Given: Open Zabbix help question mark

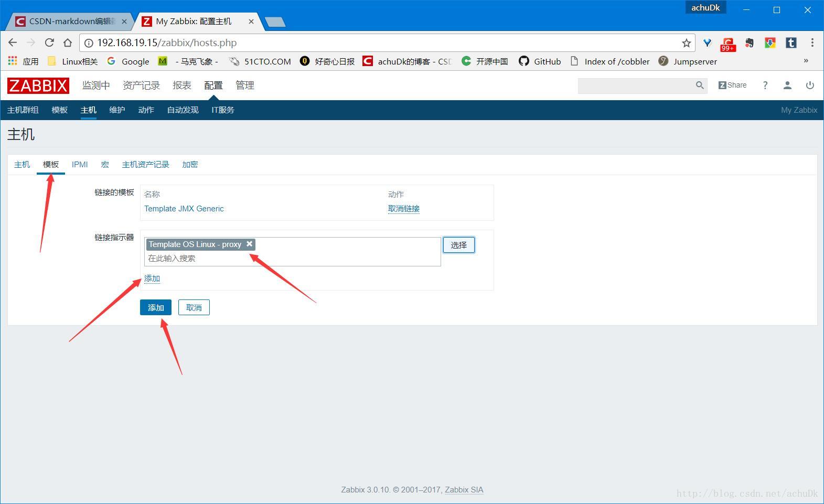Looking at the screenshot, I should [765, 85].
